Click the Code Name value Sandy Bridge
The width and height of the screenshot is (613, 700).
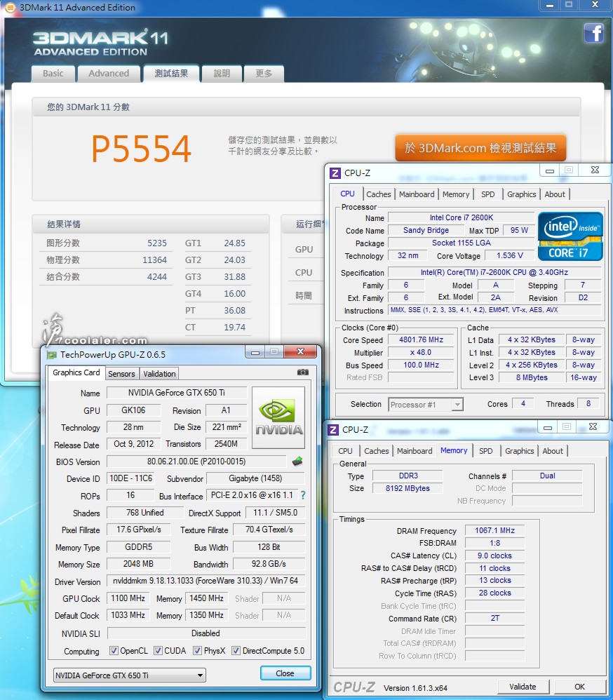click(426, 230)
